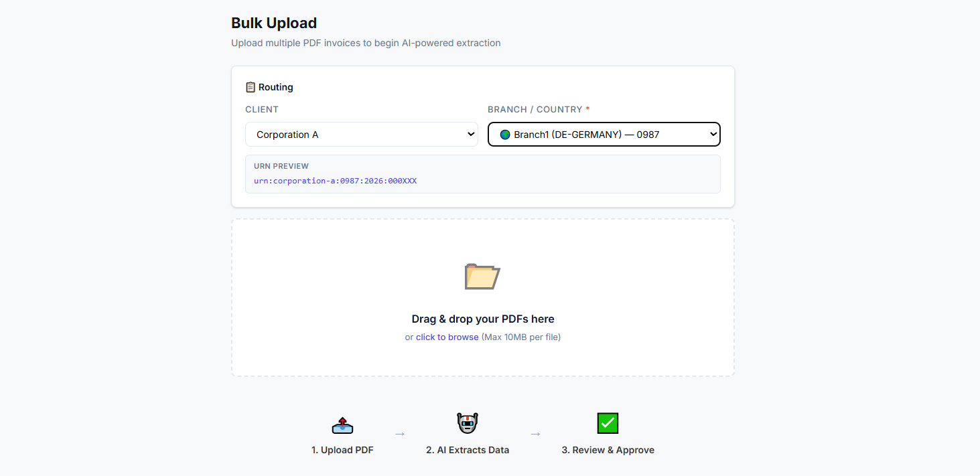Click the folder icon in drop zone
This screenshot has height=476, width=980.
(x=482, y=276)
